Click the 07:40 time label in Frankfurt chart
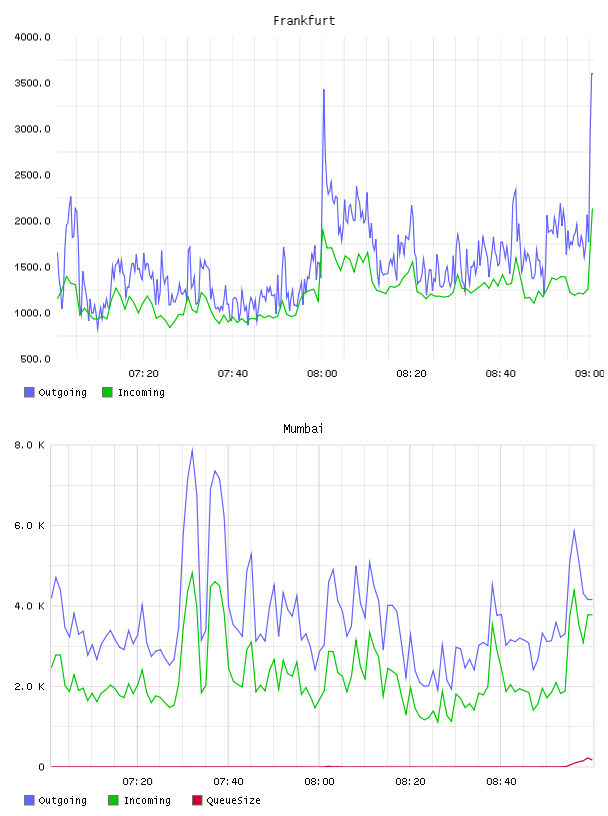The height and width of the screenshot is (816, 608). 233,374
